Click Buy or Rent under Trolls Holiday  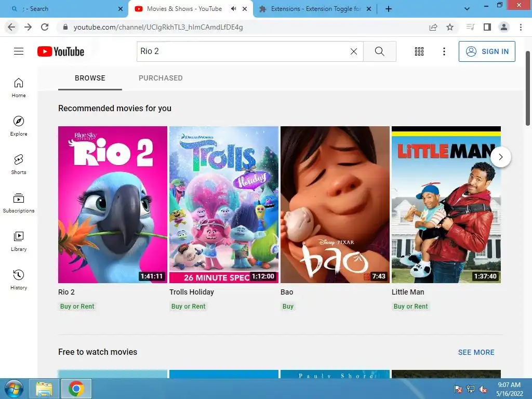[188, 307]
